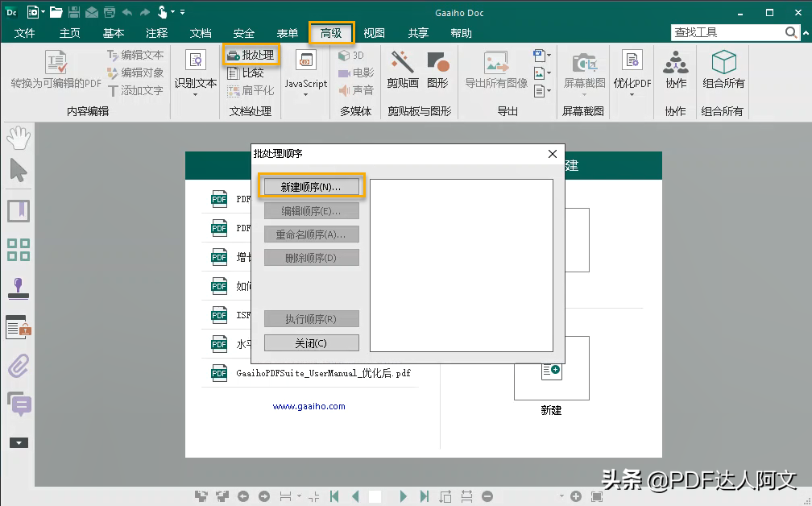Expand the new document dropdown arrow in title bar
The image size is (812, 506).
point(43,12)
